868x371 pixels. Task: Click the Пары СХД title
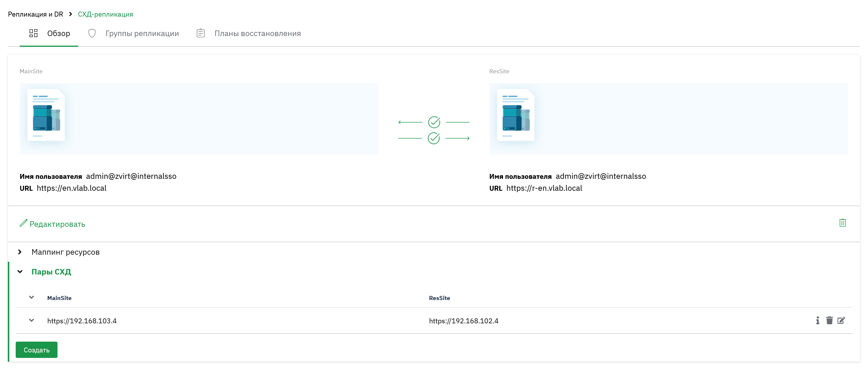pos(51,272)
